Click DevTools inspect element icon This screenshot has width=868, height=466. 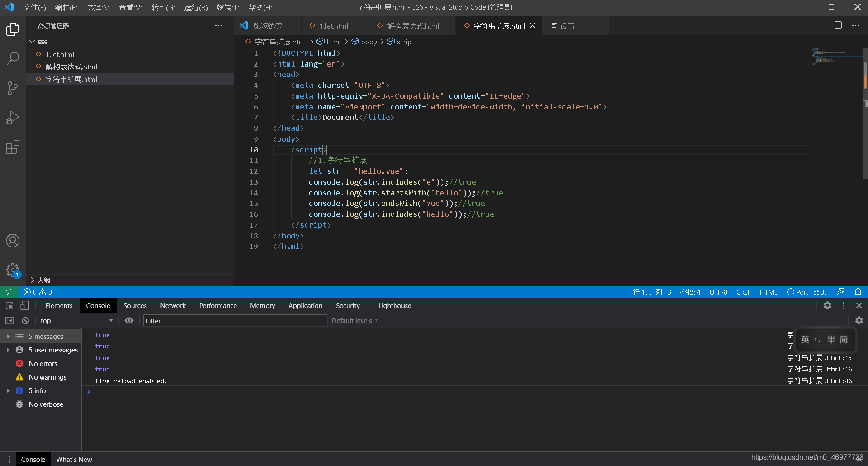[9, 306]
